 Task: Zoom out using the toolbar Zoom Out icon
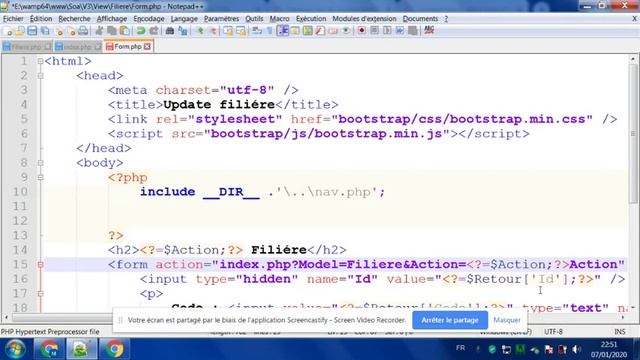point(212,31)
